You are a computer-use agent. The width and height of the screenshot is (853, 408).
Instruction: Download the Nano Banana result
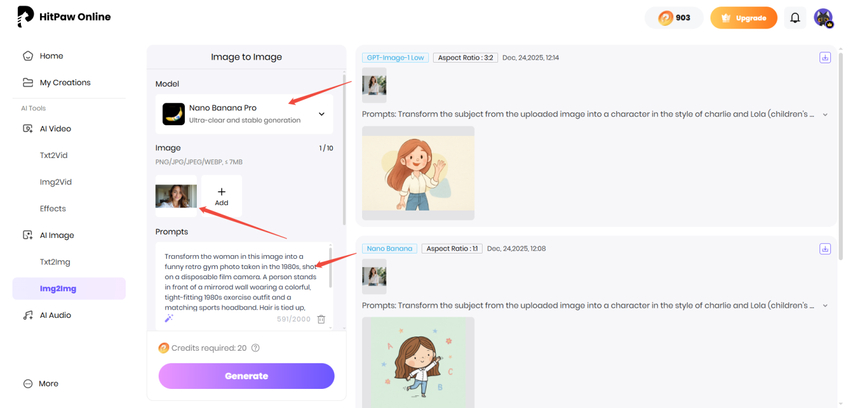coord(825,249)
